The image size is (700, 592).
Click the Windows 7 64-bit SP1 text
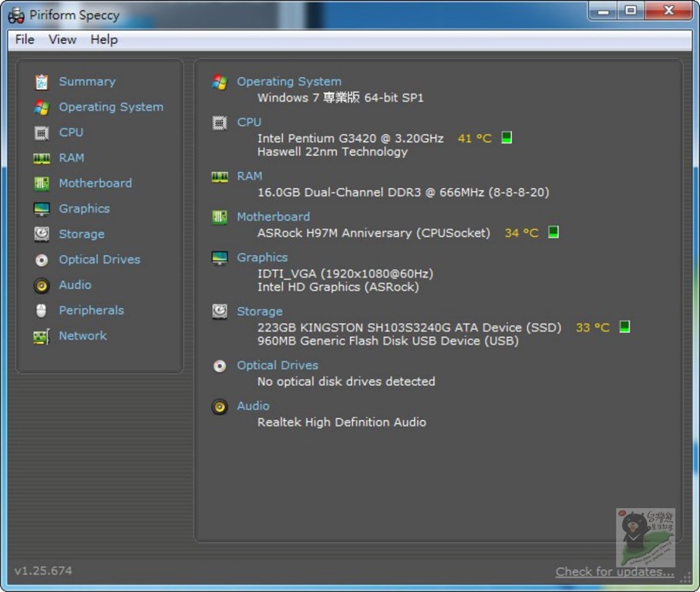coord(340,98)
